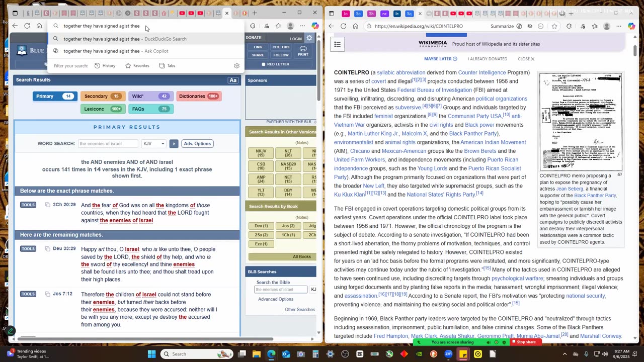The image size is (644, 362).
Task: Copy the Deu 33:29 verse
Action: click(48, 249)
